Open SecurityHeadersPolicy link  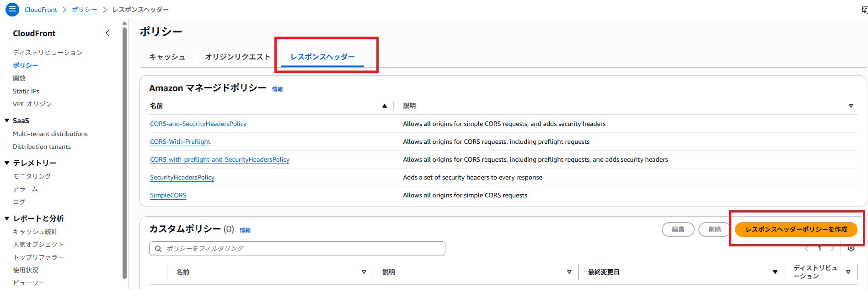(182, 177)
